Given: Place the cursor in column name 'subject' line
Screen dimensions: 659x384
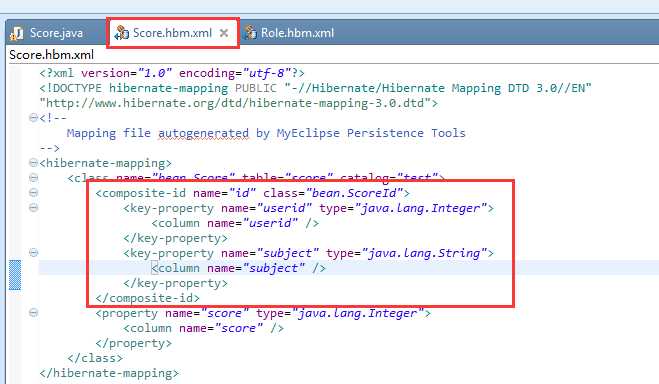Looking at the screenshot, I should pos(239,268).
